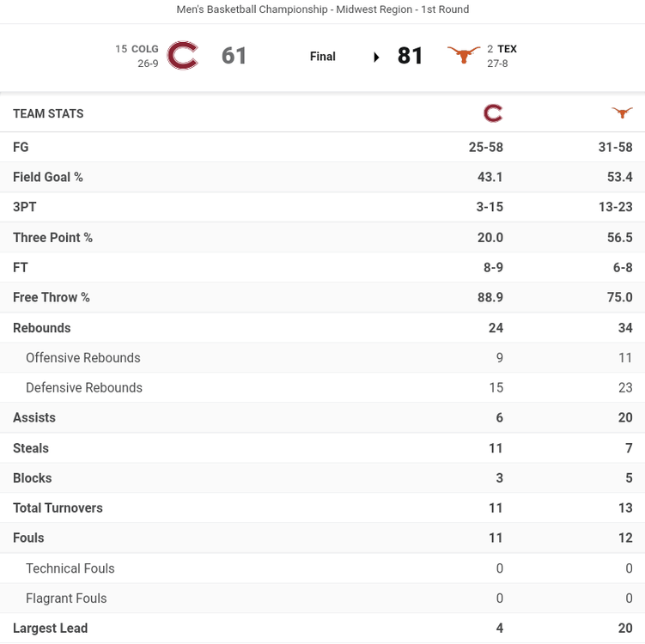The image size is (645, 644).
Task: Click the Three Point % row label
Action: pyautogui.click(x=52, y=238)
